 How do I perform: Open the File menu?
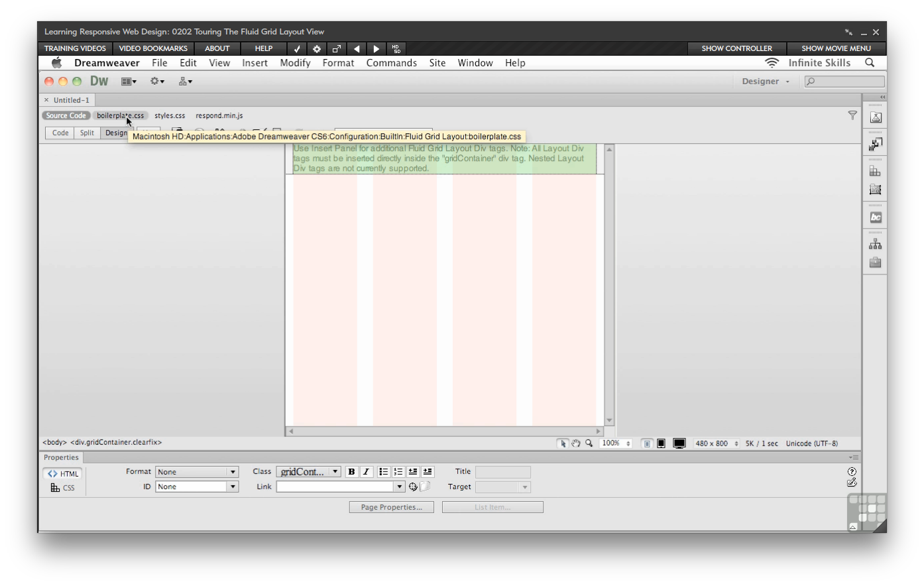tap(159, 63)
